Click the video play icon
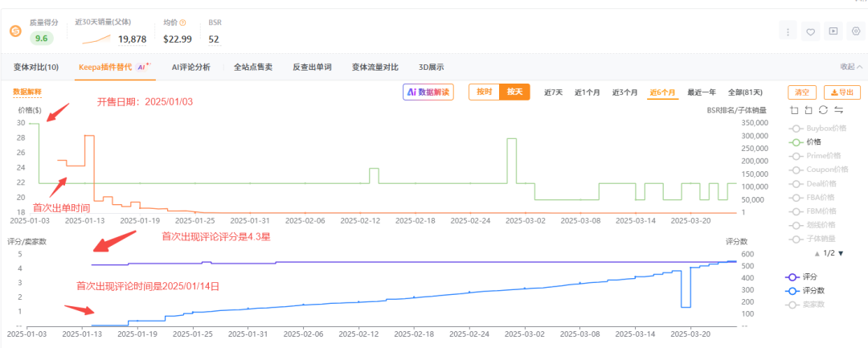Screen dimensions: 868x348 click(x=833, y=31)
